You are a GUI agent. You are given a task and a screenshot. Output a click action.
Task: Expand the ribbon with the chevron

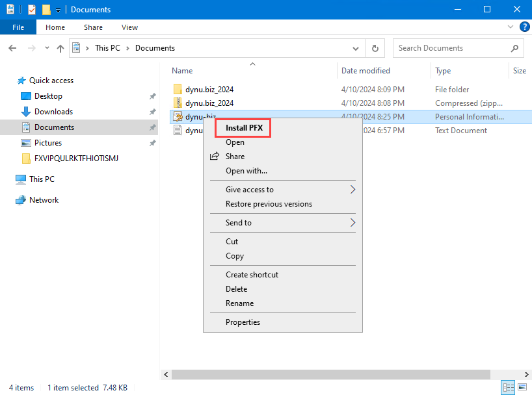tap(511, 27)
